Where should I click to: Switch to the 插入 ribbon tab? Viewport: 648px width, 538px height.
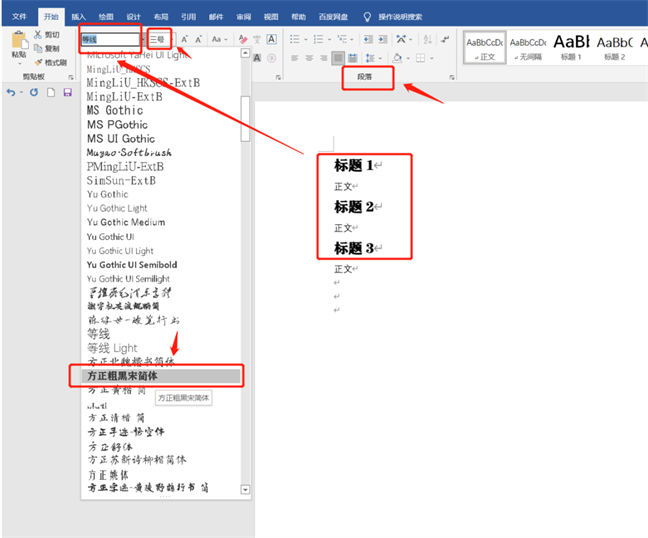[78, 17]
